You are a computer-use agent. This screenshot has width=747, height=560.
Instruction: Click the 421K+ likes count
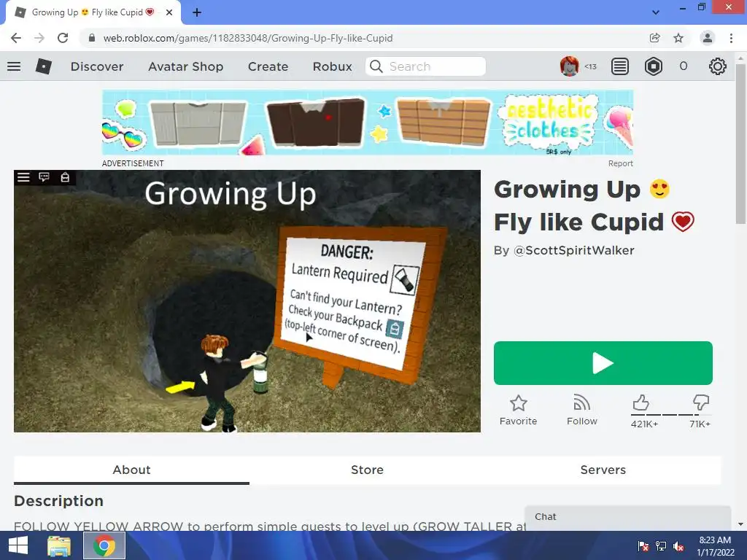644,424
